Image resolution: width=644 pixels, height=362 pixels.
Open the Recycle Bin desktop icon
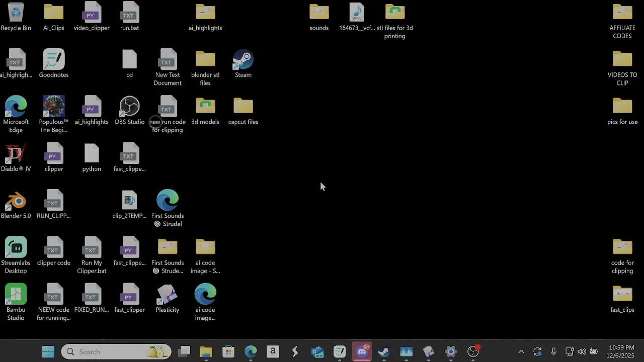click(x=16, y=16)
